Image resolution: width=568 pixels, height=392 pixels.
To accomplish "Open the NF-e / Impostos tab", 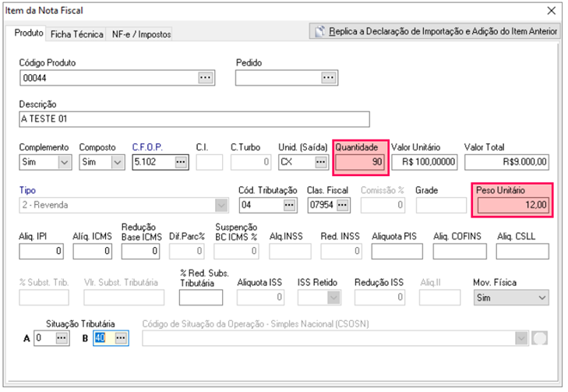I will tap(140, 34).
